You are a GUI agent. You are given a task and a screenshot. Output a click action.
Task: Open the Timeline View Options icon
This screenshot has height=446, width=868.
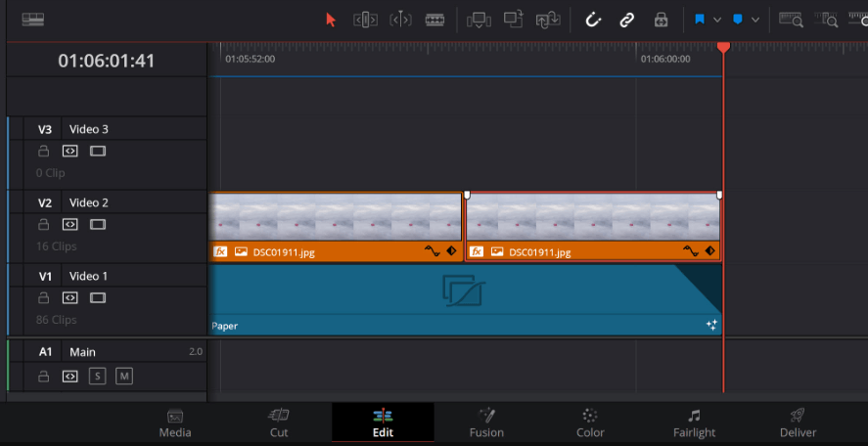tap(32, 20)
